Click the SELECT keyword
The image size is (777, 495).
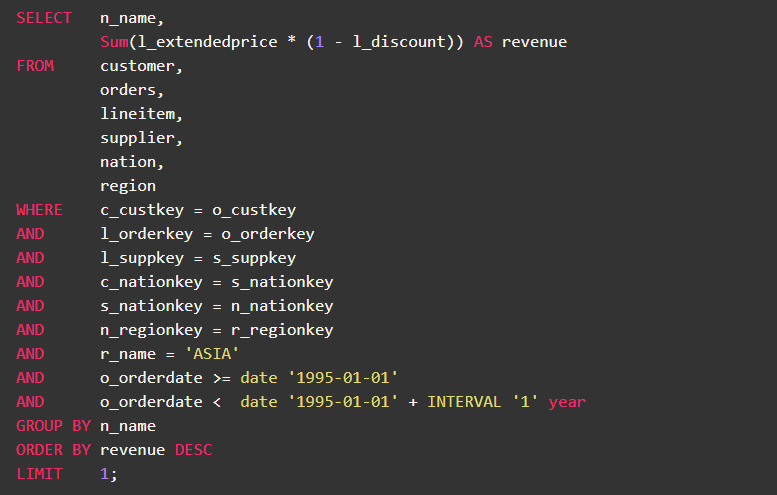pyautogui.click(x=44, y=18)
